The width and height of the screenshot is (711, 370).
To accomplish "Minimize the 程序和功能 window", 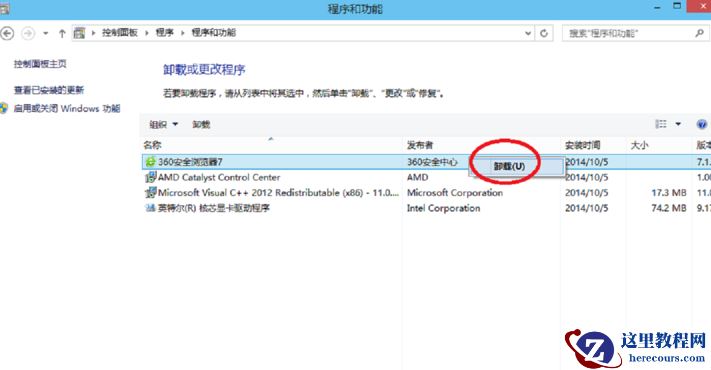I will (657, 7).
